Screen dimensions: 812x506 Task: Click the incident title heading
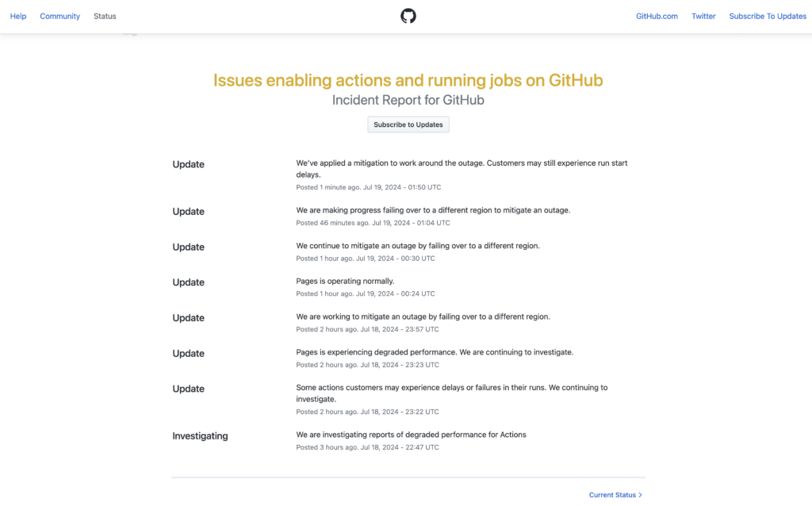click(x=408, y=80)
